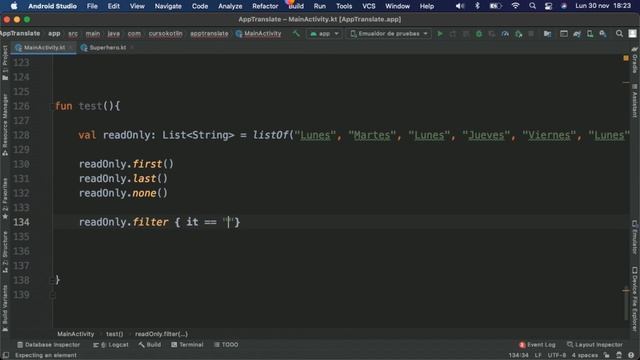Click the cursokotlin breadcrumb in the navigation bar
The image size is (640, 360).
click(x=165, y=34)
